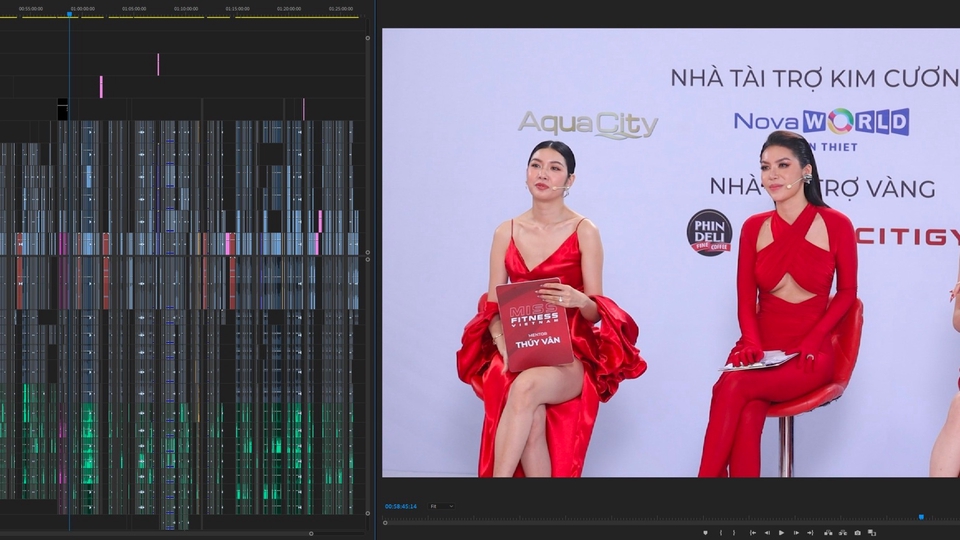The width and height of the screenshot is (960, 540).
Task: Select the black clip on the upper track
Action: [62, 109]
